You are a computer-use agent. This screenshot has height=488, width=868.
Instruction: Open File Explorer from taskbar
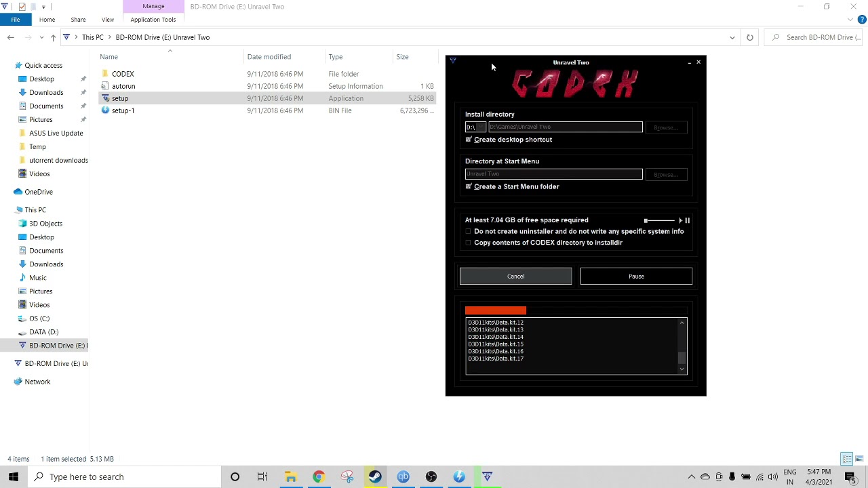click(x=290, y=476)
